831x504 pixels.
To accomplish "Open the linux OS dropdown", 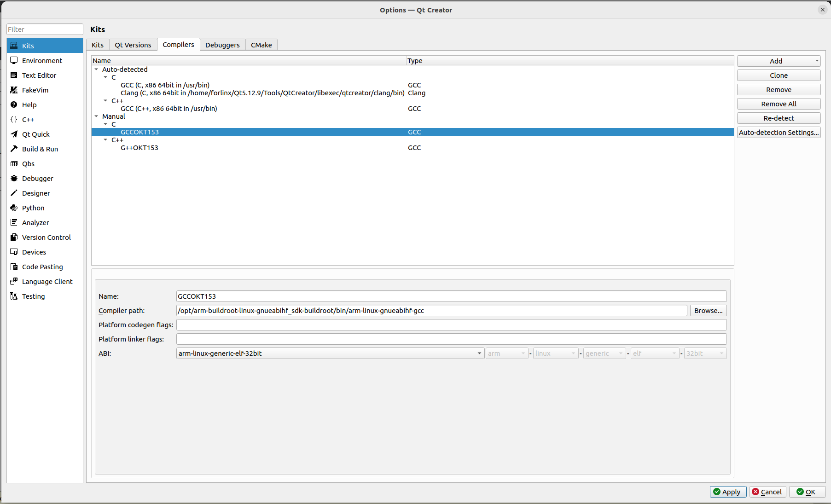I will (x=556, y=353).
